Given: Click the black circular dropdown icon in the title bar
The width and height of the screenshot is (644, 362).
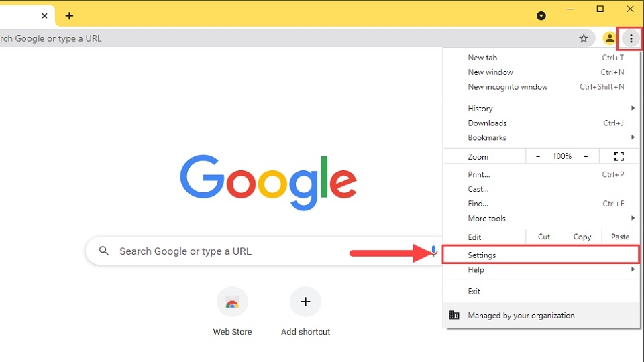Looking at the screenshot, I should point(541,16).
